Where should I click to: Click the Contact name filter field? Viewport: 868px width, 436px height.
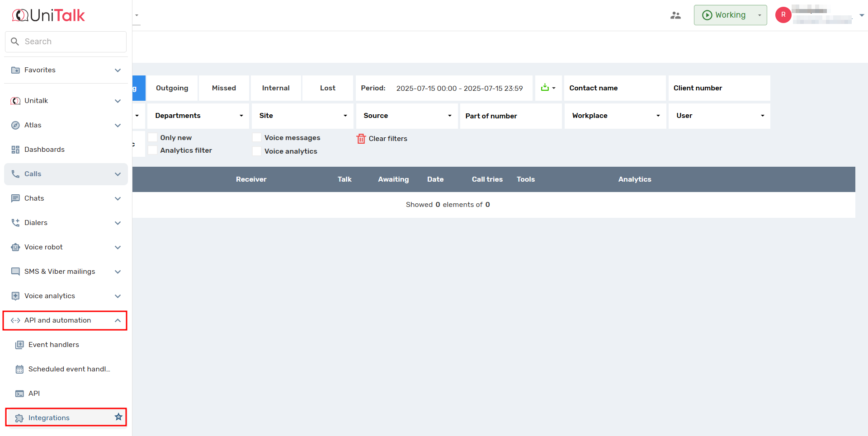[x=614, y=88]
